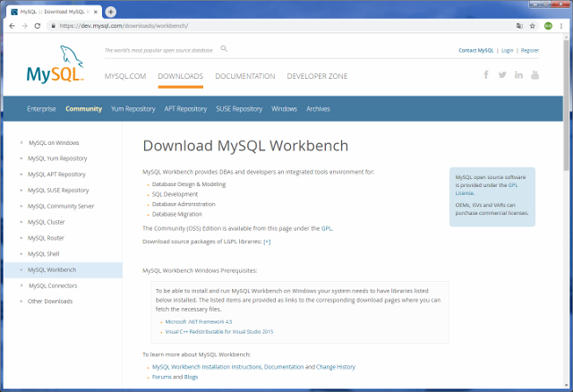Screen dimensions: 573x392
Task: Switch to the Enterprise downloads tab
Action: tap(41, 108)
